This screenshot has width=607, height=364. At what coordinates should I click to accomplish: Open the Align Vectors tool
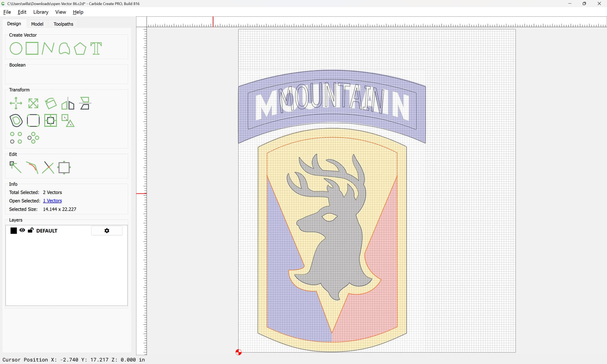pos(85,103)
